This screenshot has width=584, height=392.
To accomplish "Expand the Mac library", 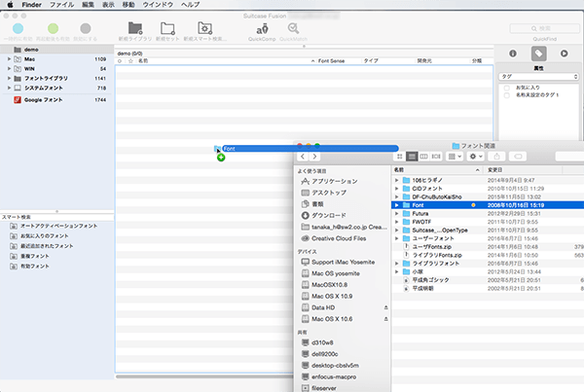I will coord(10,59).
